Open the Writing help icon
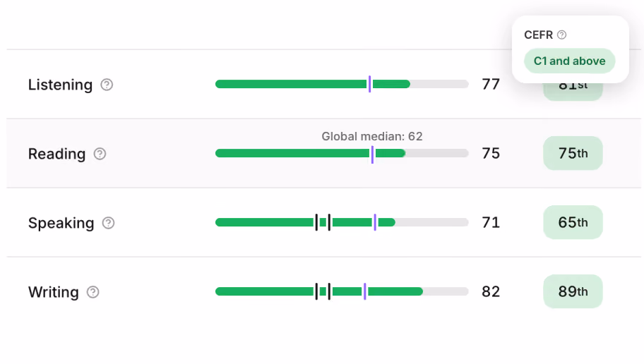Viewport: 644px width, 364px height. coord(93,292)
